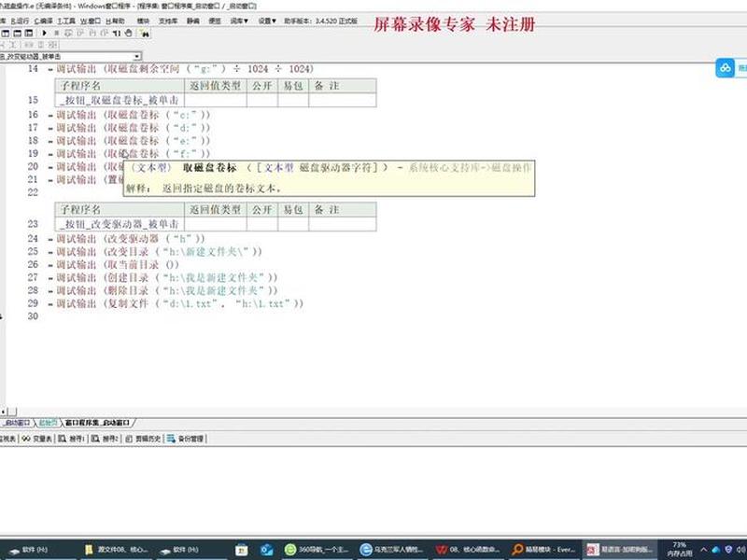Click subroutine name _按钮_取磁盘卷标_被单击 cell
Image resolution: width=747 pixels, height=560 pixels.
point(120,100)
